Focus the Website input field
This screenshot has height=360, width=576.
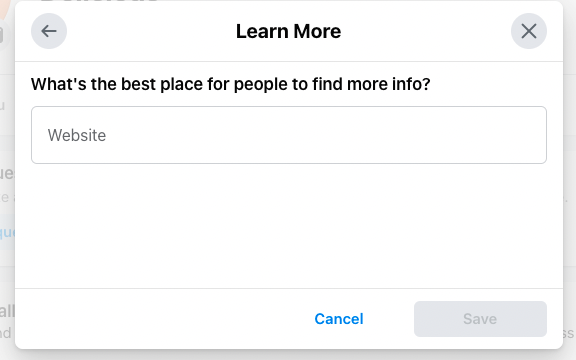tap(289, 135)
